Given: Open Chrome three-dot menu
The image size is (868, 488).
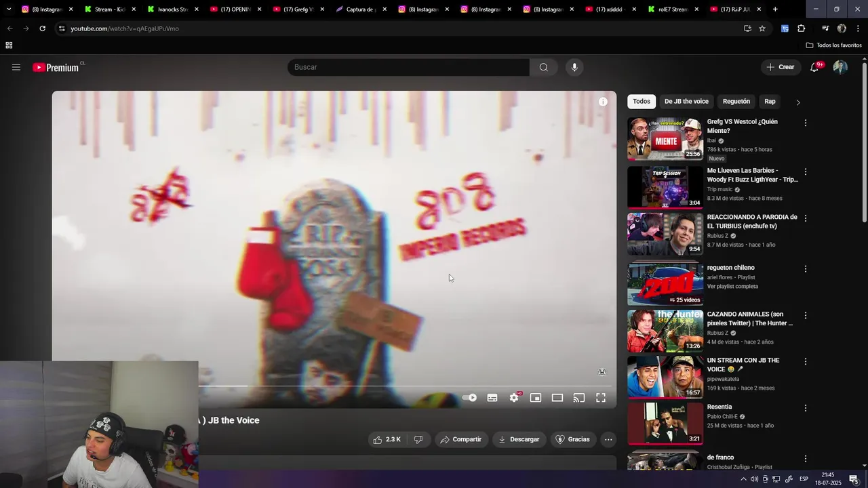Looking at the screenshot, I should (x=859, y=28).
